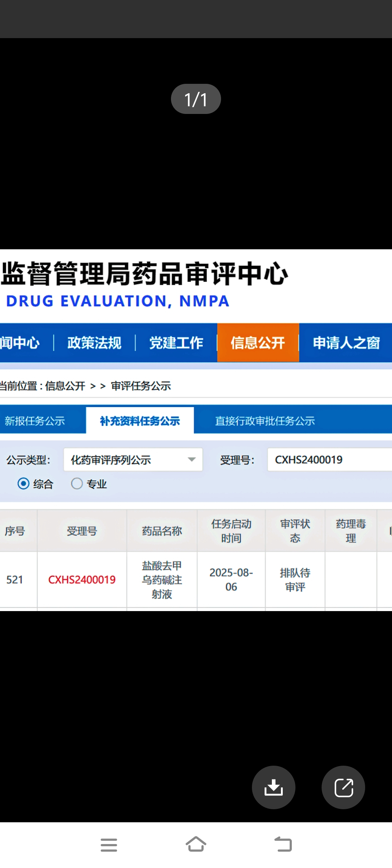Switch to 补充资料任务公示 tab
This screenshot has height=868, width=392.
tap(140, 421)
